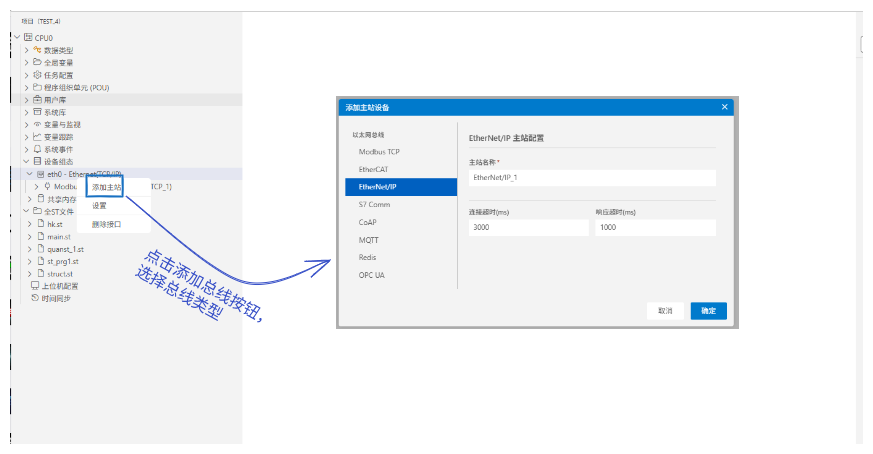This screenshot has width=873, height=454.
Task: Click the 程序组织单元 (POU) folder icon
Action: pyautogui.click(x=37, y=87)
